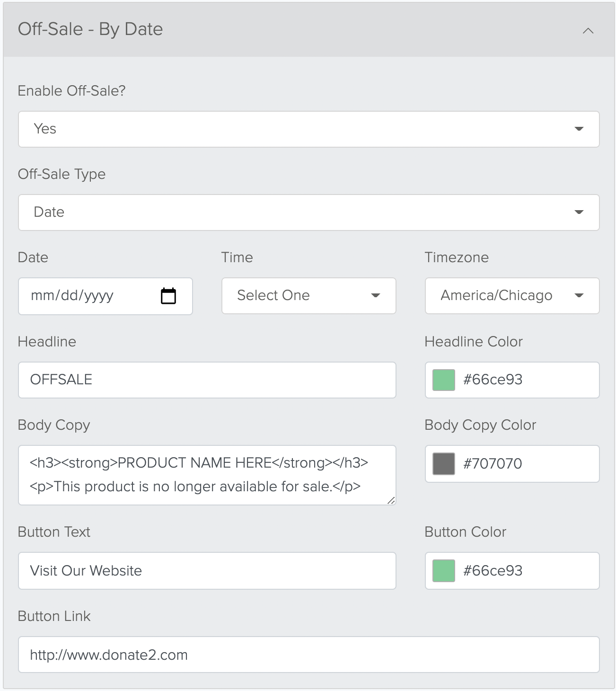Click the Headline Color green swatch
Image resolution: width=616 pixels, height=691 pixels.
(x=444, y=380)
